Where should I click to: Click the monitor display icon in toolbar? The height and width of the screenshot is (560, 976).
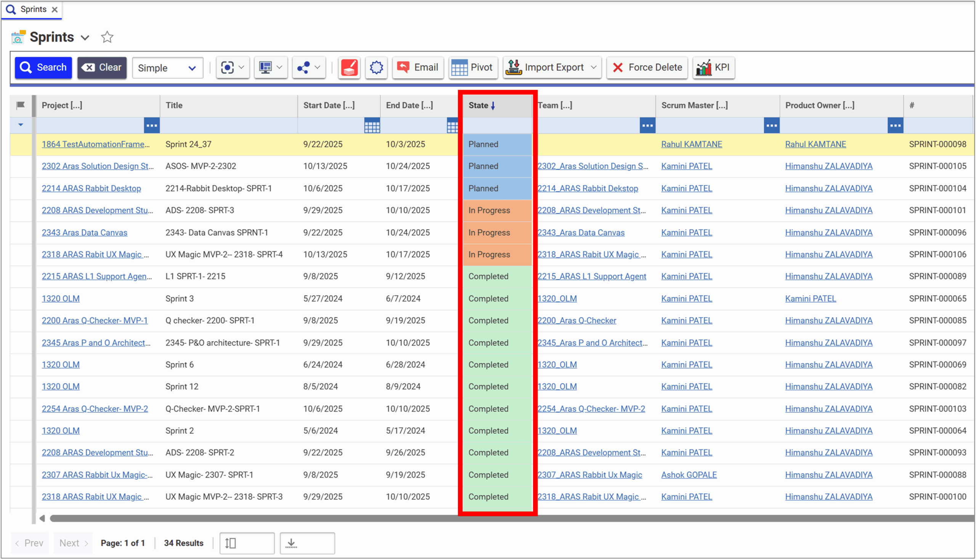pos(265,68)
